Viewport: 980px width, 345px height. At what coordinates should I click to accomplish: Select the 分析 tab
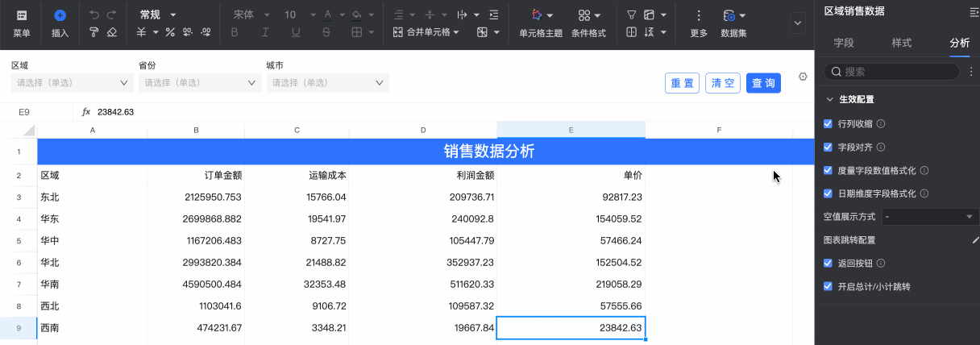[x=960, y=43]
